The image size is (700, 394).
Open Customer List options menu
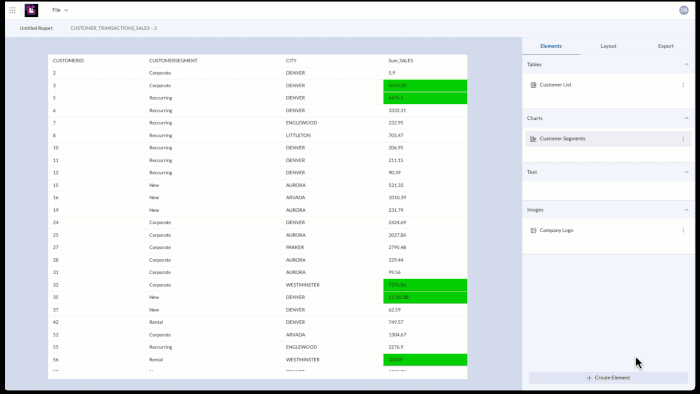click(683, 85)
